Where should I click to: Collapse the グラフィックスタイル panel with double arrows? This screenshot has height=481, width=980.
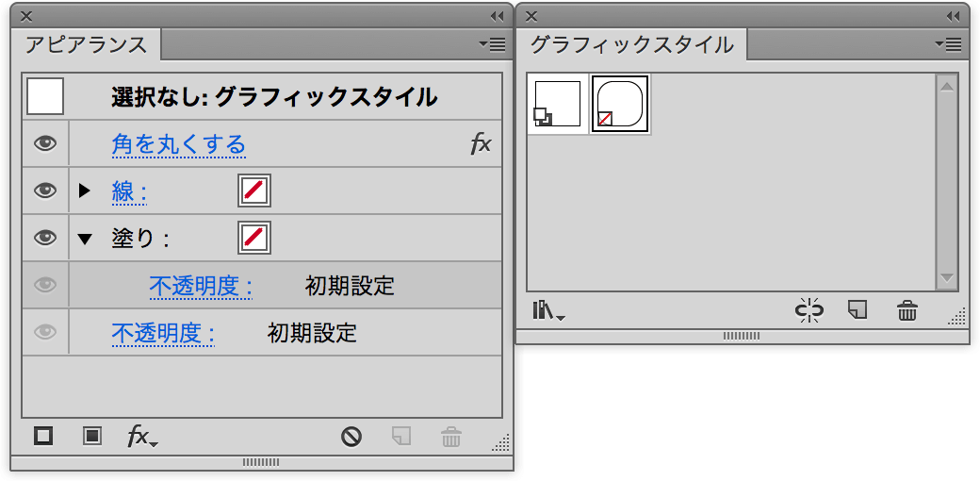[953, 17]
